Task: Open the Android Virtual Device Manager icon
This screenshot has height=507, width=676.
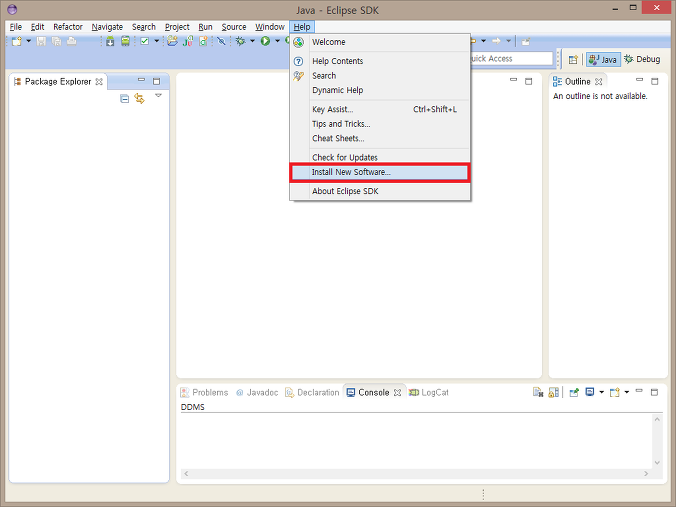Action: [125, 41]
